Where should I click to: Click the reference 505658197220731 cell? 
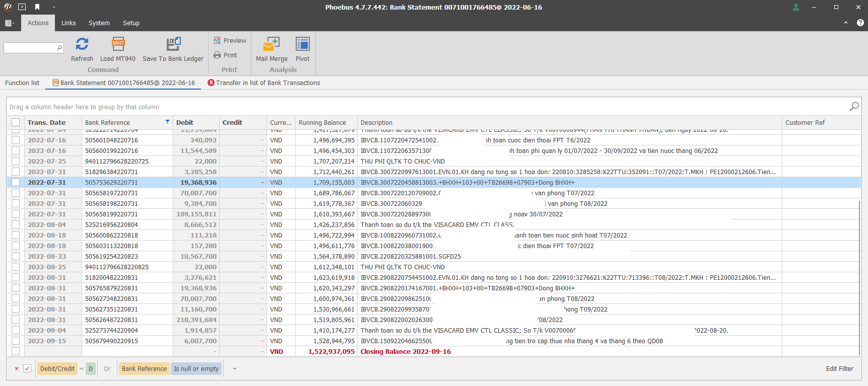click(x=127, y=193)
